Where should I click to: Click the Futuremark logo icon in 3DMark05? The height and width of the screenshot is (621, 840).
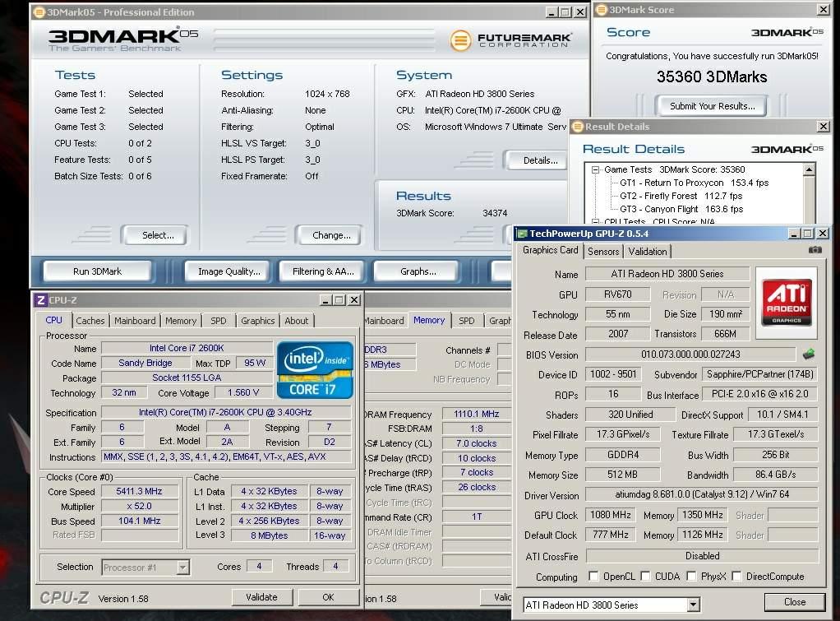pyautogui.click(x=460, y=40)
